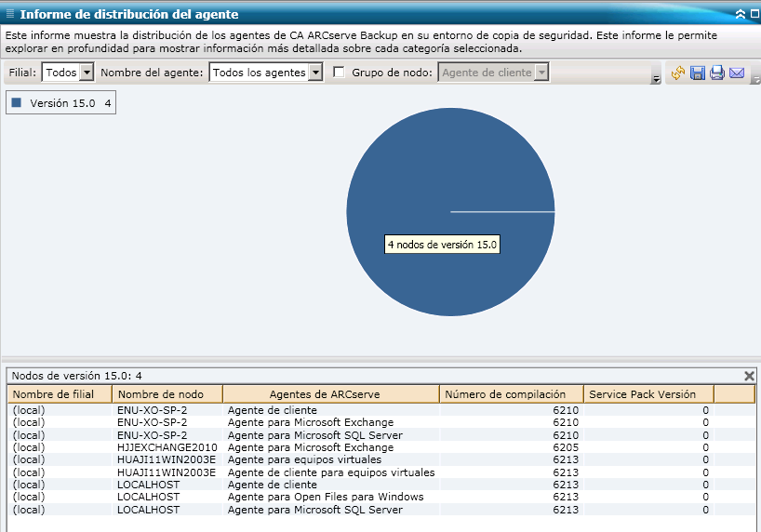The height and width of the screenshot is (532, 761).
Task: Open filter toolbar overflow options arrow
Action: pos(656,80)
